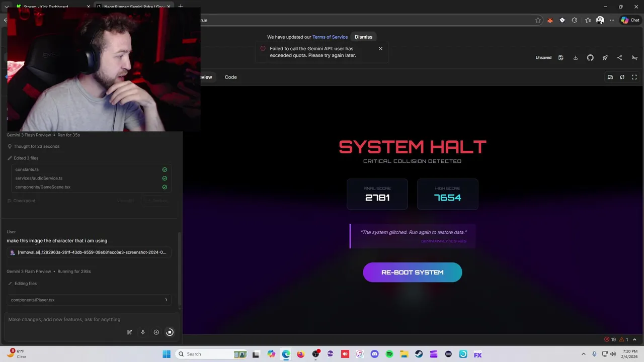Expand the 'Editing files' section

(x=22, y=284)
